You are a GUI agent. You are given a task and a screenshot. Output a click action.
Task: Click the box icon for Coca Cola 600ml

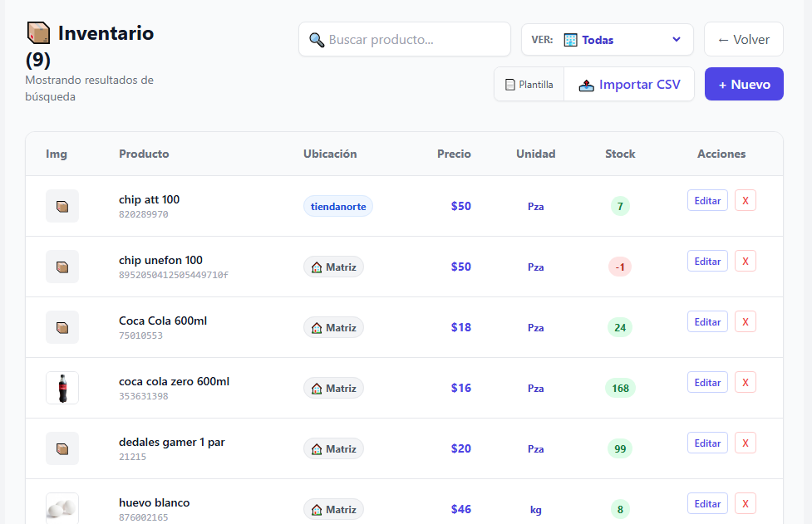62,327
